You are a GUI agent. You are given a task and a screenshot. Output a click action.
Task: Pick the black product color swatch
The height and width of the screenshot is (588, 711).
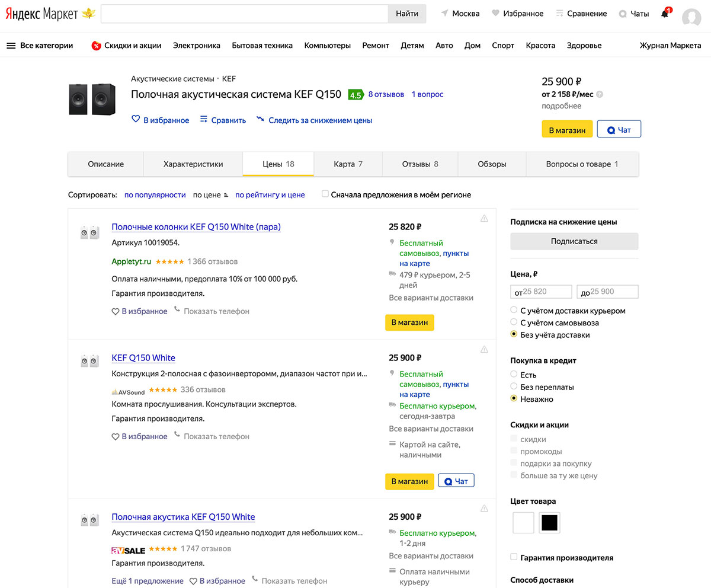pyautogui.click(x=549, y=523)
